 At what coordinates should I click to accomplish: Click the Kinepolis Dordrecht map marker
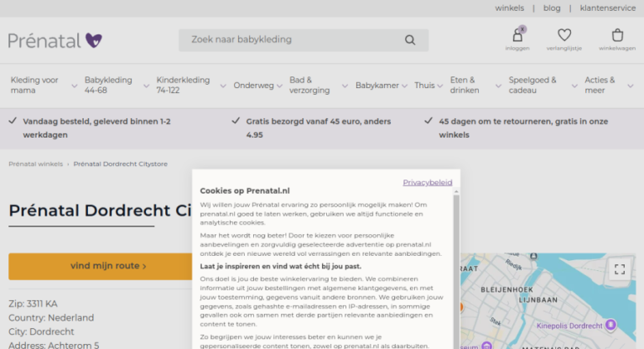pyautogui.click(x=610, y=325)
